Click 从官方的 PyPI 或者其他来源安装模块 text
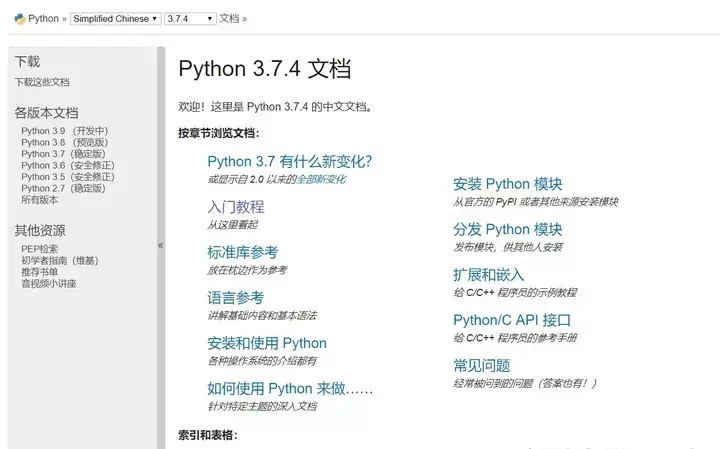This screenshot has width=720, height=449. point(535,202)
